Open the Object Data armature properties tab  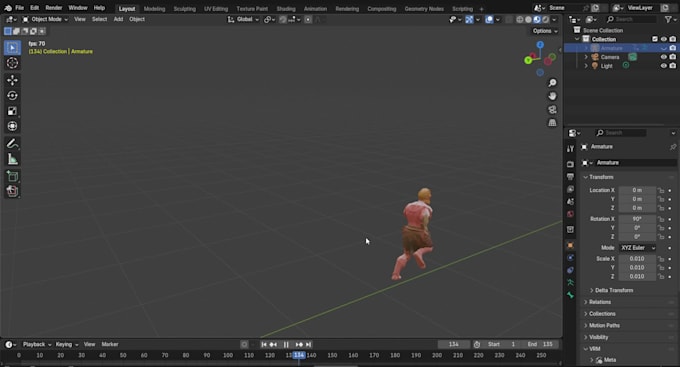coord(570,282)
